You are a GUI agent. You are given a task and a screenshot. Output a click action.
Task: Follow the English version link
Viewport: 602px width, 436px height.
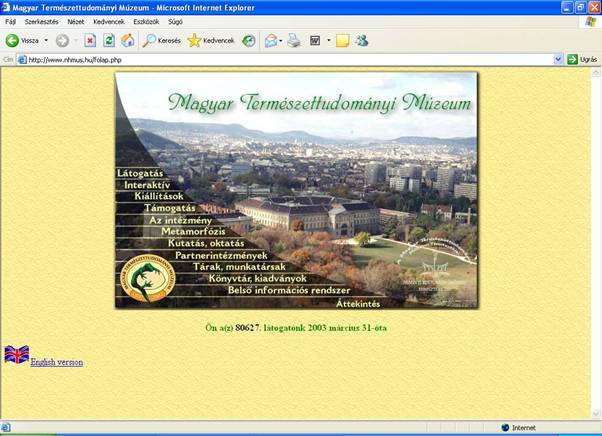(56, 362)
